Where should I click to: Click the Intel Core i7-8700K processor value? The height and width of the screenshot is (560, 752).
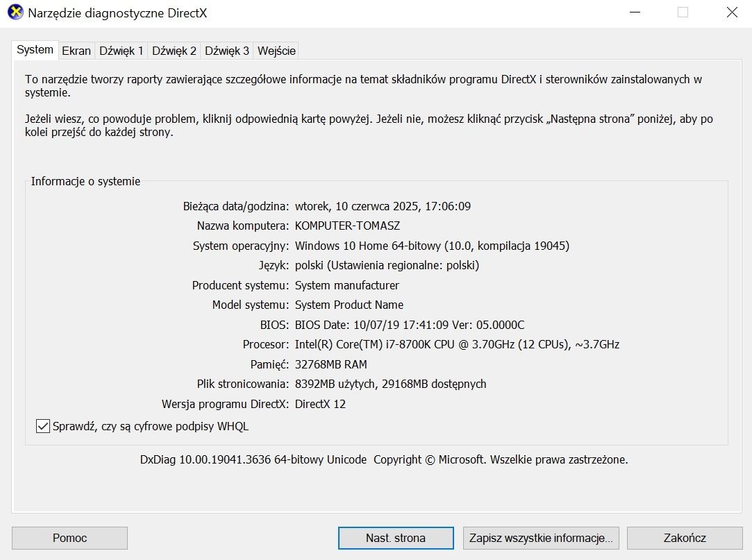tap(457, 345)
